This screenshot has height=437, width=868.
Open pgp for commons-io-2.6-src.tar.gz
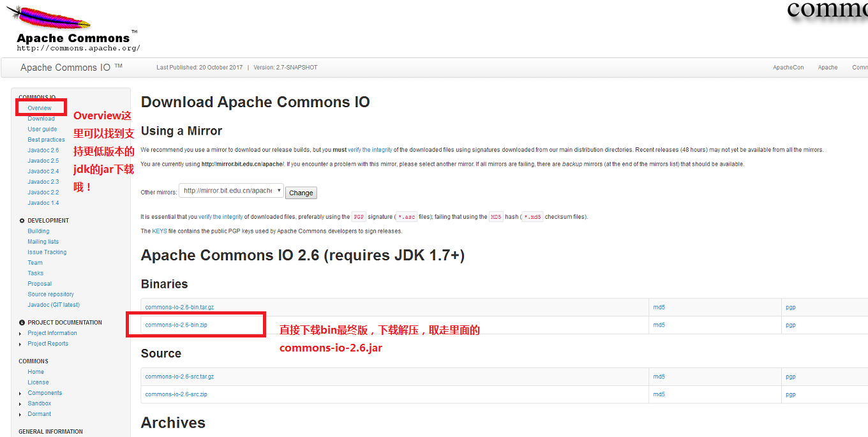(791, 377)
